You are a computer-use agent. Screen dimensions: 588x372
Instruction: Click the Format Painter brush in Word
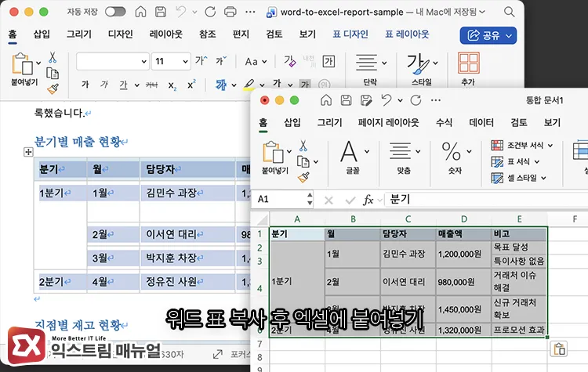[53, 88]
